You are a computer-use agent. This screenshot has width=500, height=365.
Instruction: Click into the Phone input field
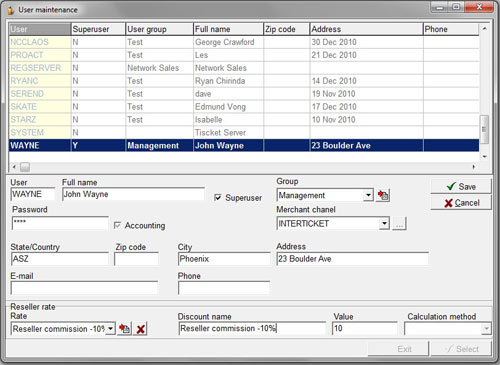(224, 288)
